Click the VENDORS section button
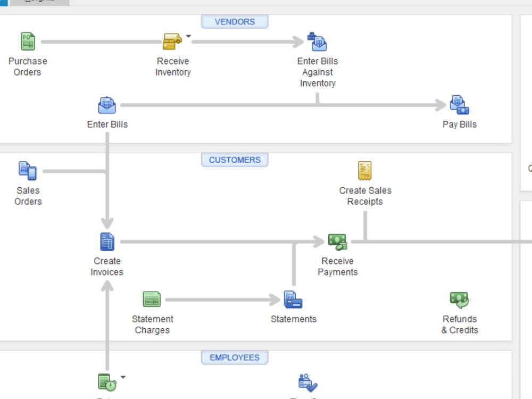 (235, 22)
